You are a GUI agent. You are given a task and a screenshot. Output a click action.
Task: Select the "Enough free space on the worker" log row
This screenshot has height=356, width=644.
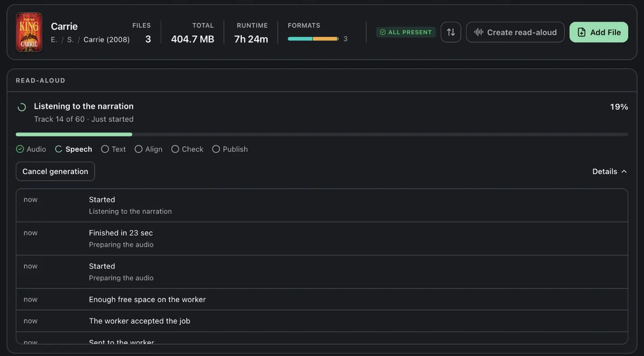click(x=322, y=300)
